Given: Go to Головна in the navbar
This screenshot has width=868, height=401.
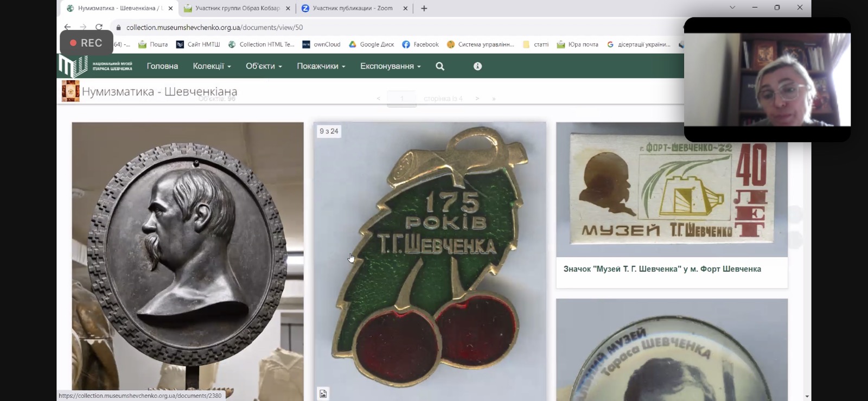Looking at the screenshot, I should [x=162, y=66].
